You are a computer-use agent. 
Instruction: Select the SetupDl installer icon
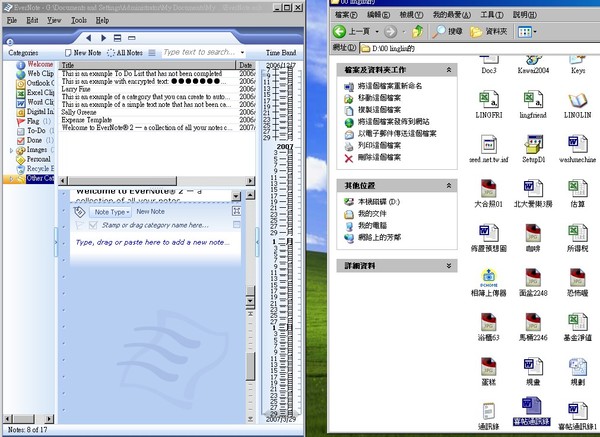pos(533,144)
